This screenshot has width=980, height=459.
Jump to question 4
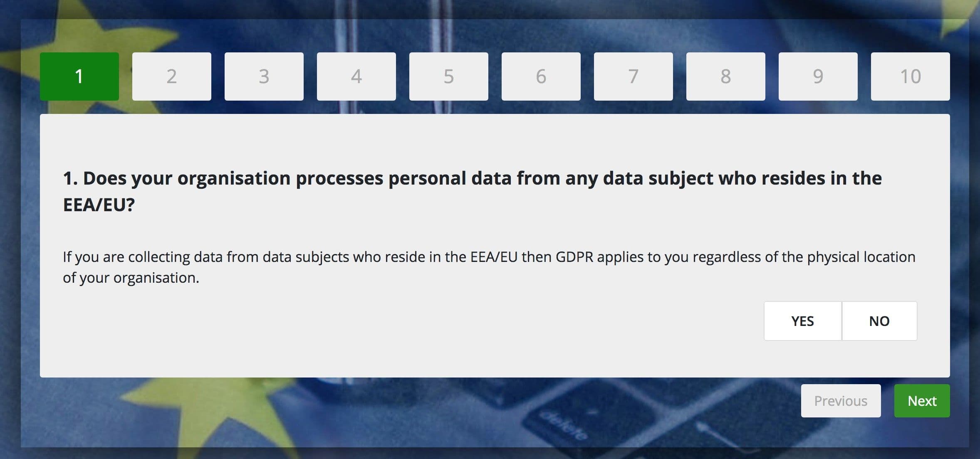click(x=356, y=76)
